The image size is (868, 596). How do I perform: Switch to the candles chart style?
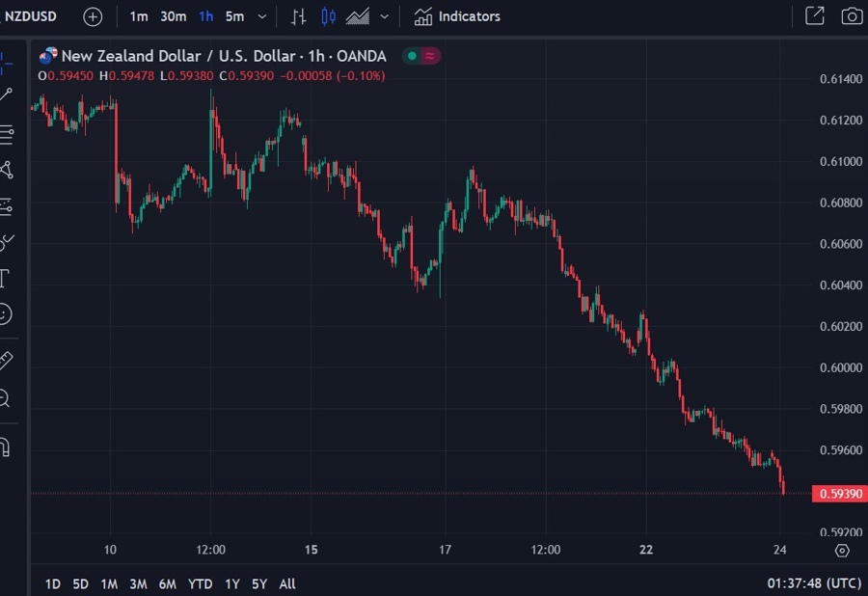click(x=328, y=16)
